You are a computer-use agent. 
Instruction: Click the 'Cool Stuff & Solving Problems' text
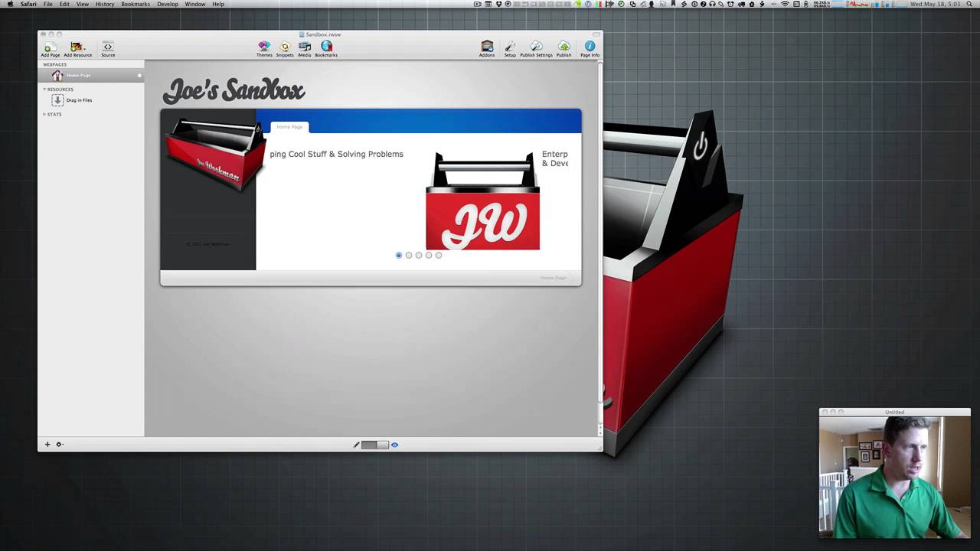point(345,154)
